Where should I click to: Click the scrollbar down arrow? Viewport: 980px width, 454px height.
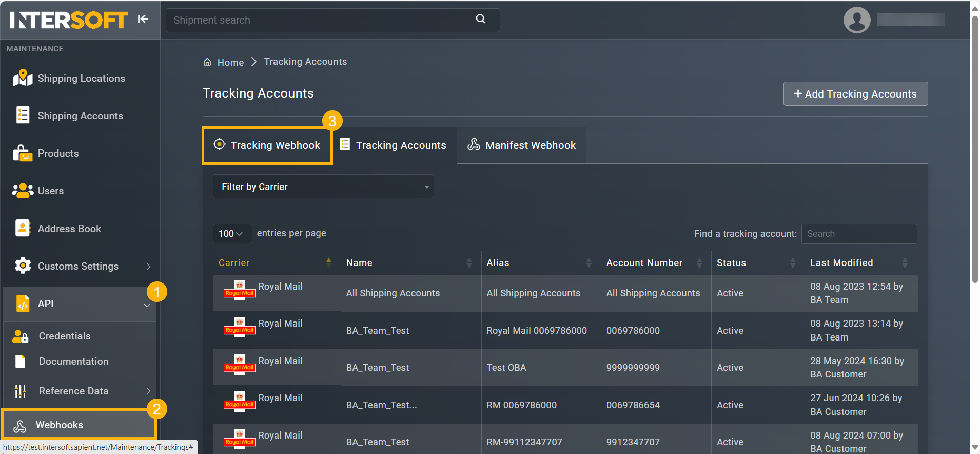[x=975, y=448]
